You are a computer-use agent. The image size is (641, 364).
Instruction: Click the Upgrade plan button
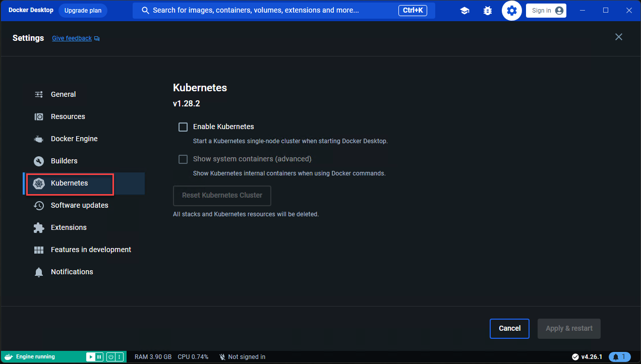83,11
